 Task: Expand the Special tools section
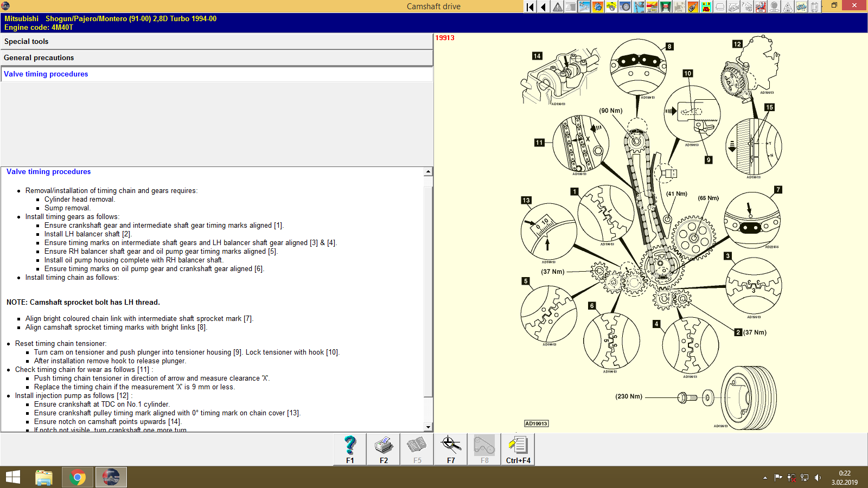click(x=25, y=41)
